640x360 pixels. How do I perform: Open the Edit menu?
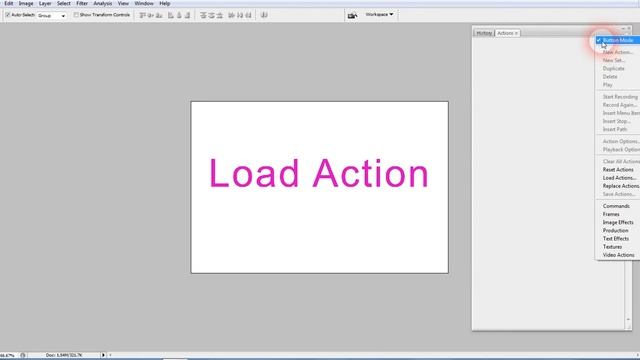tap(9, 3)
